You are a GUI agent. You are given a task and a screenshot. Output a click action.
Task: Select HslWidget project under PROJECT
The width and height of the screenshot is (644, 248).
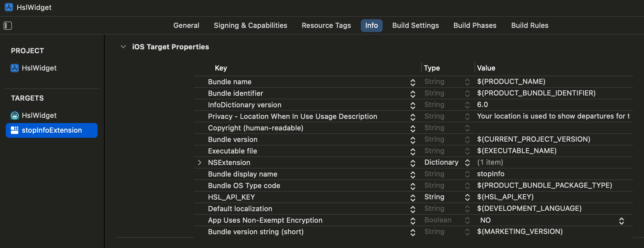pyautogui.click(x=34, y=68)
